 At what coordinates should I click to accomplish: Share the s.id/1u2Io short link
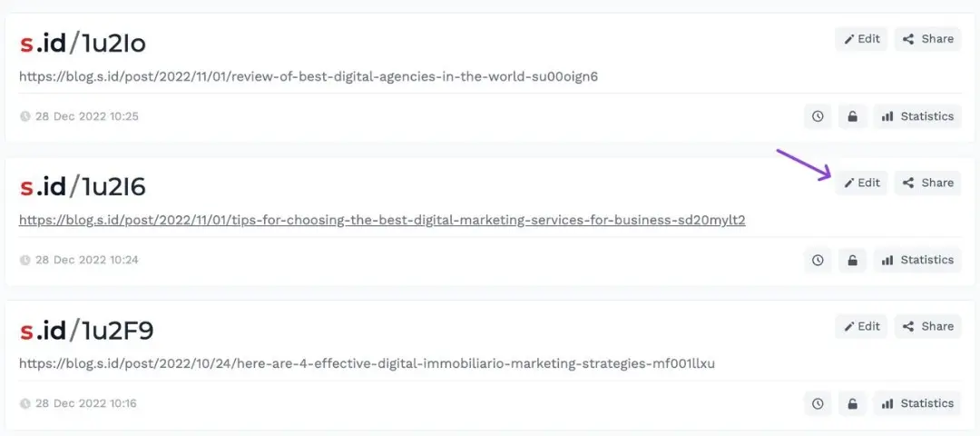point(927,39)
